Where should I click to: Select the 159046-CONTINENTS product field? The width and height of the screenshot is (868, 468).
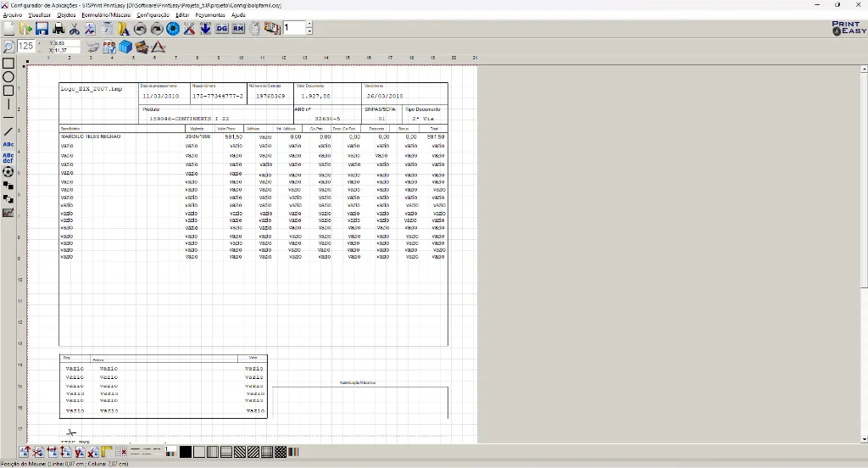point(189,119)
